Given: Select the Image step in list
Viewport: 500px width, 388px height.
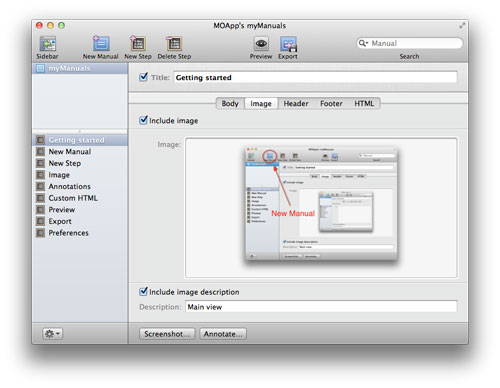Looking at the screenshot, I should coord(80,175).
